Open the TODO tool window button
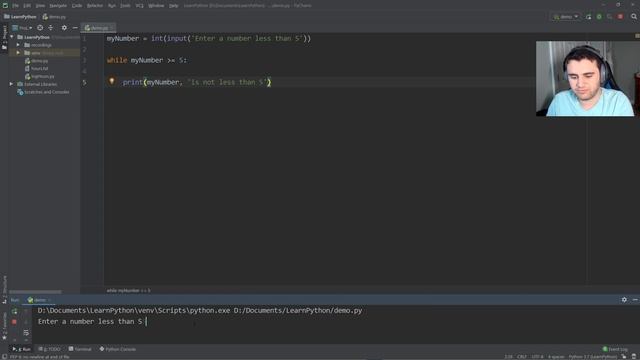Viewport: 640px width, 360px height. pyautogui.click(x=49, y=349)
